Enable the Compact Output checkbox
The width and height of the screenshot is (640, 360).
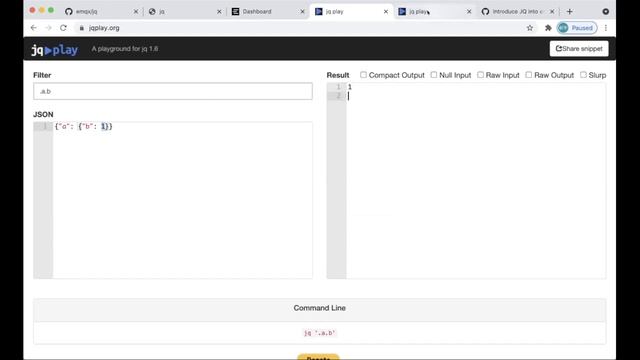pos(363,75)
